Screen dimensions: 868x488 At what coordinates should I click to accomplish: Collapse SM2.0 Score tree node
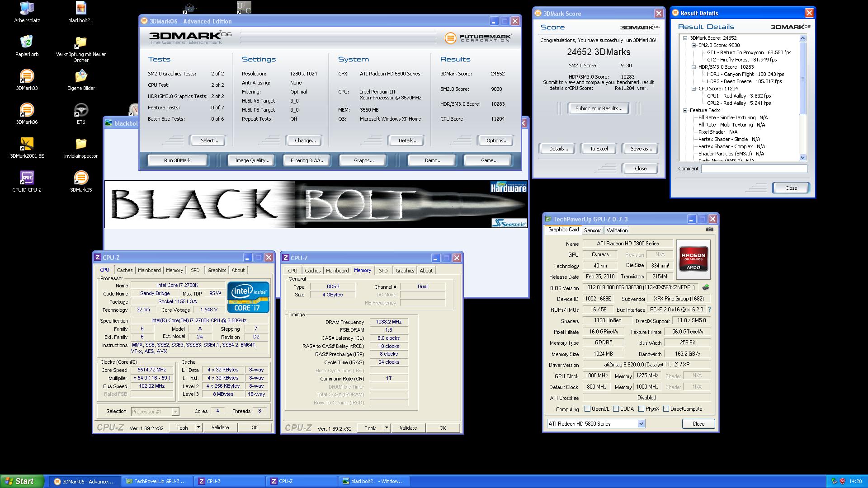(694, 46)
